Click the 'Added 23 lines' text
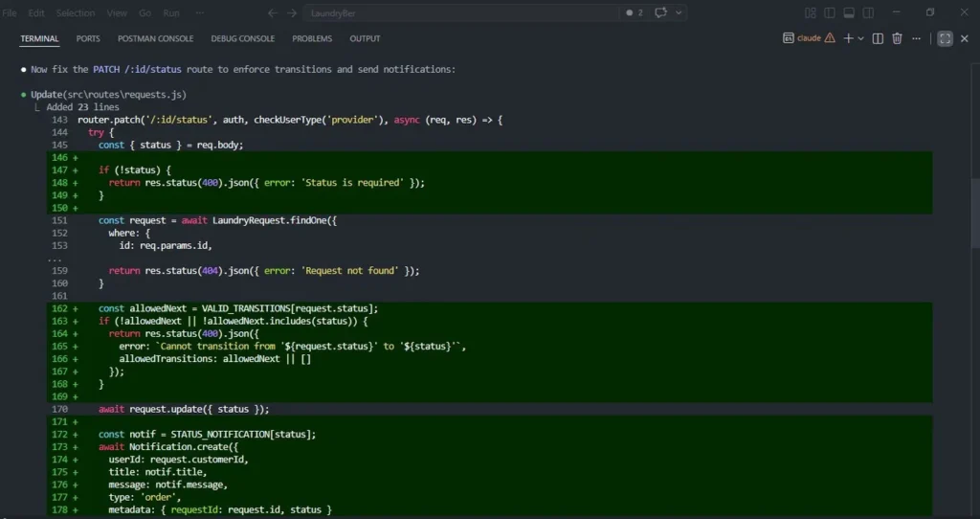Viewport: 980px width, 519px height. [x=82, y=107]
